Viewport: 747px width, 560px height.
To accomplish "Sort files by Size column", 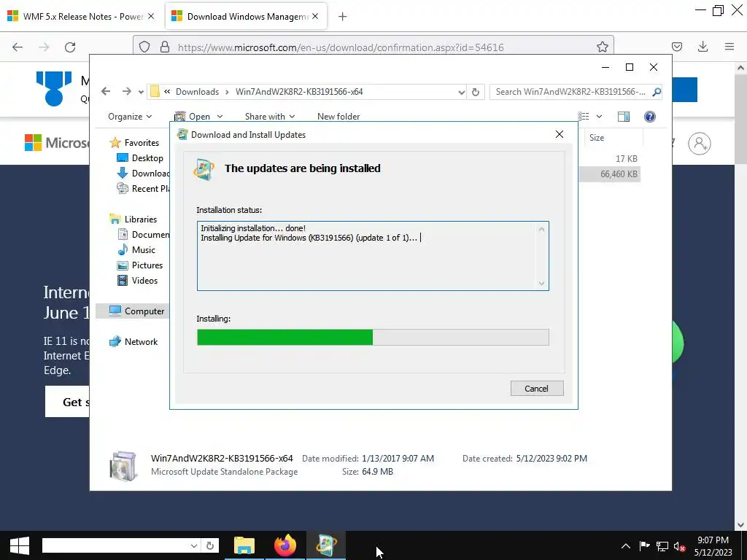I will point(612,138).
